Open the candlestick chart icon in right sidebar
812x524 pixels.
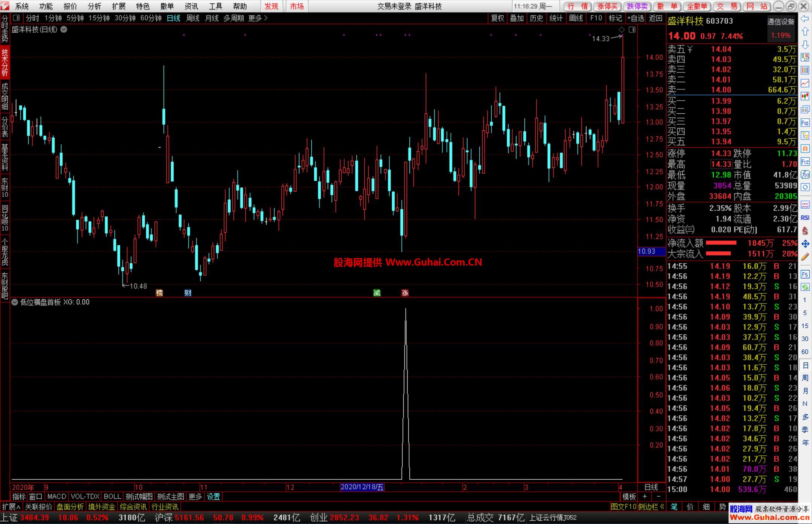[x=805, y=96]
